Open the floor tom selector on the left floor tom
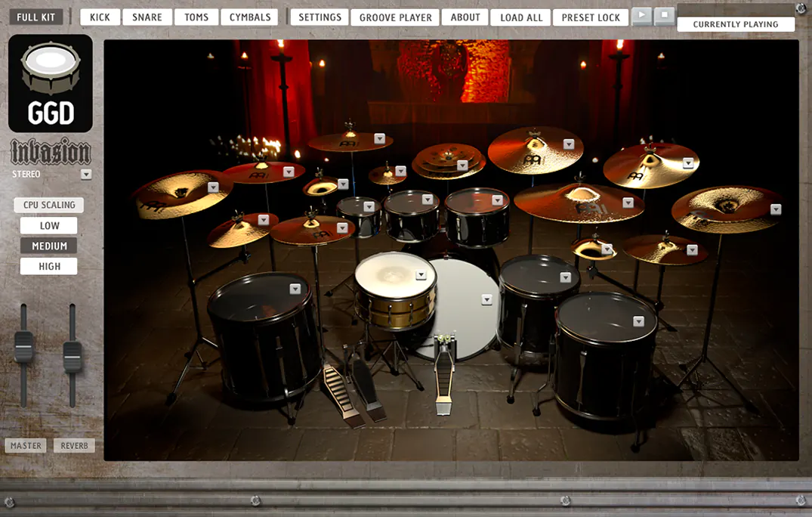 click(x=294, y=288)
